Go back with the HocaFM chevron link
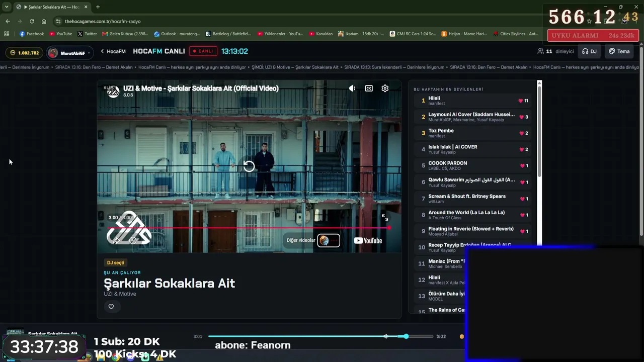 click(113, 51)
